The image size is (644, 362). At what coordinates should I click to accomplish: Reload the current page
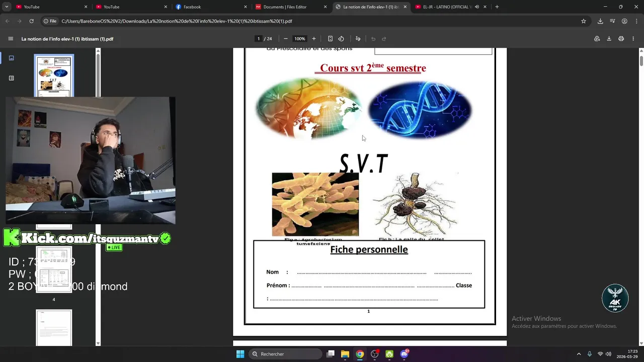click(x=31, y=21)
